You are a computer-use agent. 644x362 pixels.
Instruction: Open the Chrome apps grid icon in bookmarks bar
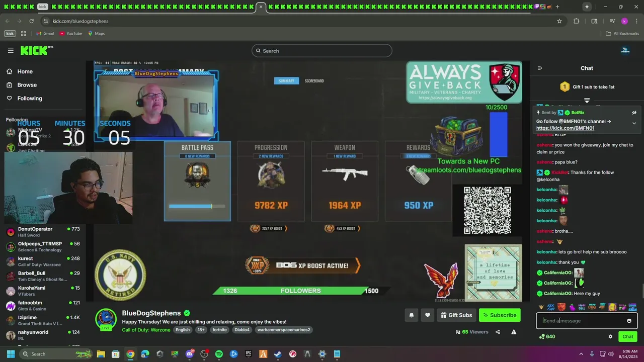(x=23, y=34)
